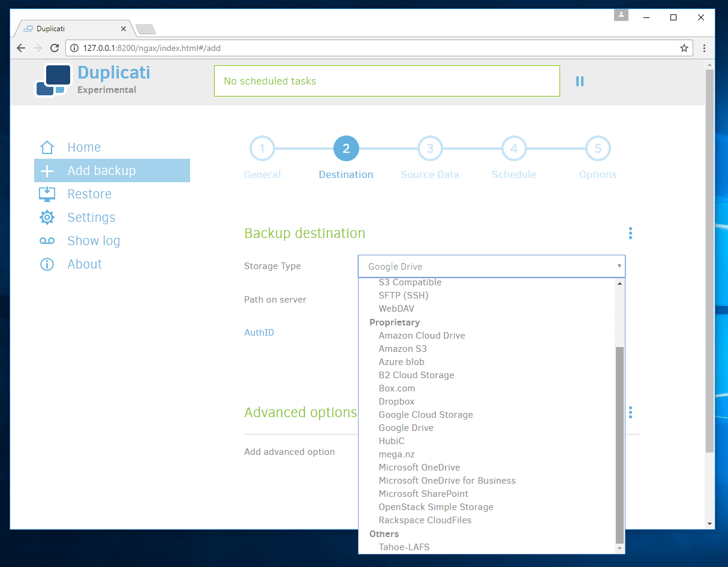Click the Restore download icon
Screen dimensions: 728x567
47,194
